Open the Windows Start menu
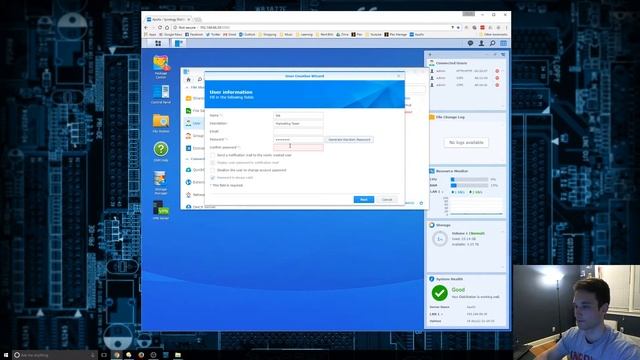The height and width of the screenshot is (360, 640). pyautogui.click(x=6, y=355)
